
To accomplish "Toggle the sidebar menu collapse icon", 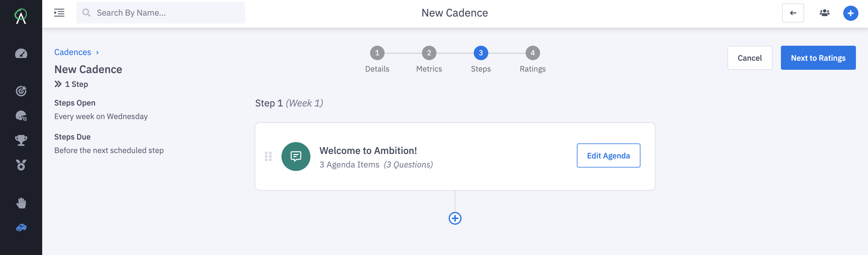I will [59, 13].
